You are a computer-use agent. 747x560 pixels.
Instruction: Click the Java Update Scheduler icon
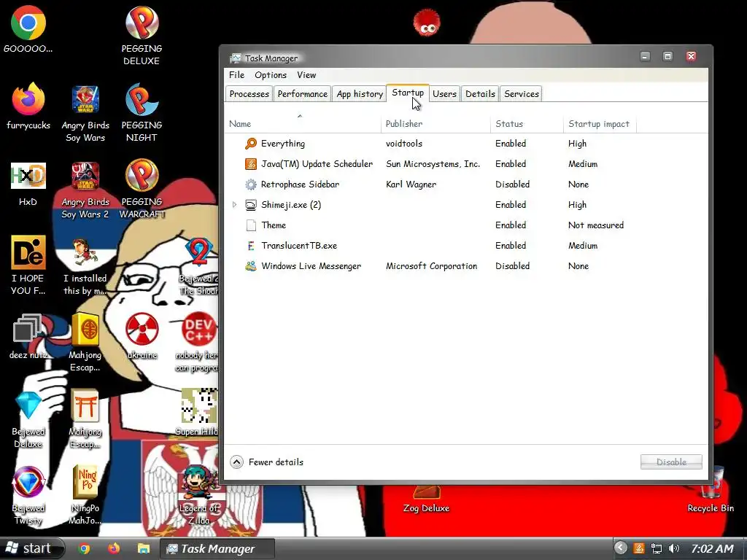(x=251, y=164)
